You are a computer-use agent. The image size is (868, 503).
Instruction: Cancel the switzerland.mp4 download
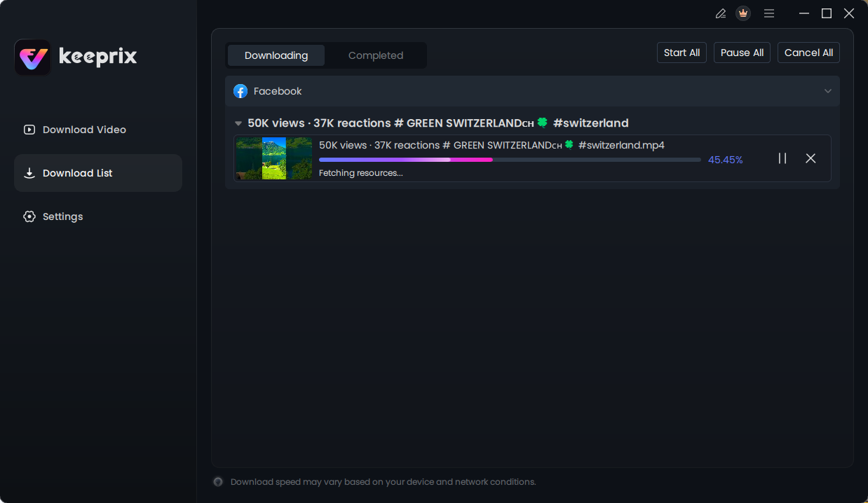coord(811,158)
